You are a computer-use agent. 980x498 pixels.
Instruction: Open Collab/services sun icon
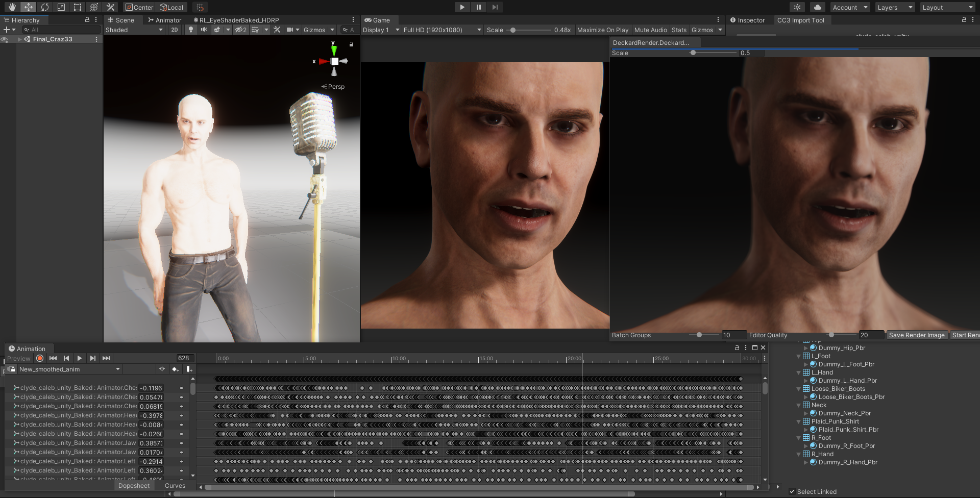tap(797, 7)
